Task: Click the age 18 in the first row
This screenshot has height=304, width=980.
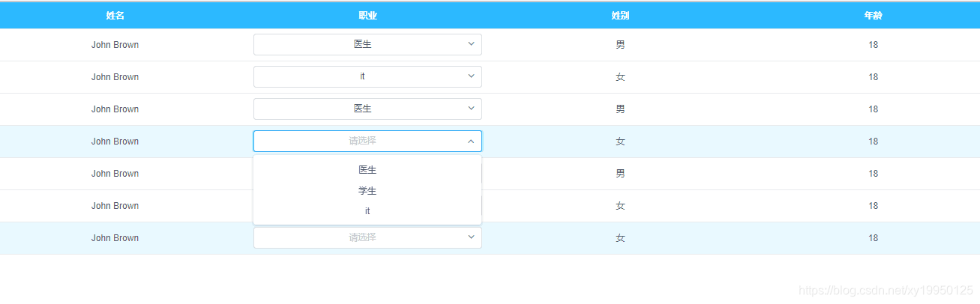Action: click(873, 45)
